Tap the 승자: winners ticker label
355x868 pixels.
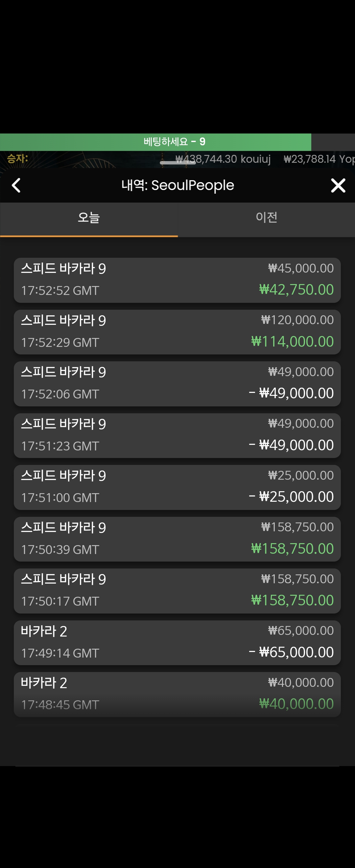[17, 158]
